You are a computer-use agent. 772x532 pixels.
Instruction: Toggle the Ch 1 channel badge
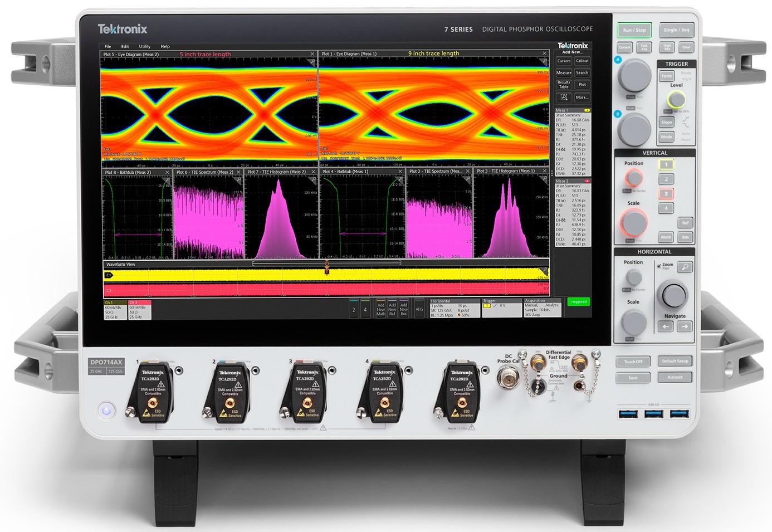click(x=115, y=310)
